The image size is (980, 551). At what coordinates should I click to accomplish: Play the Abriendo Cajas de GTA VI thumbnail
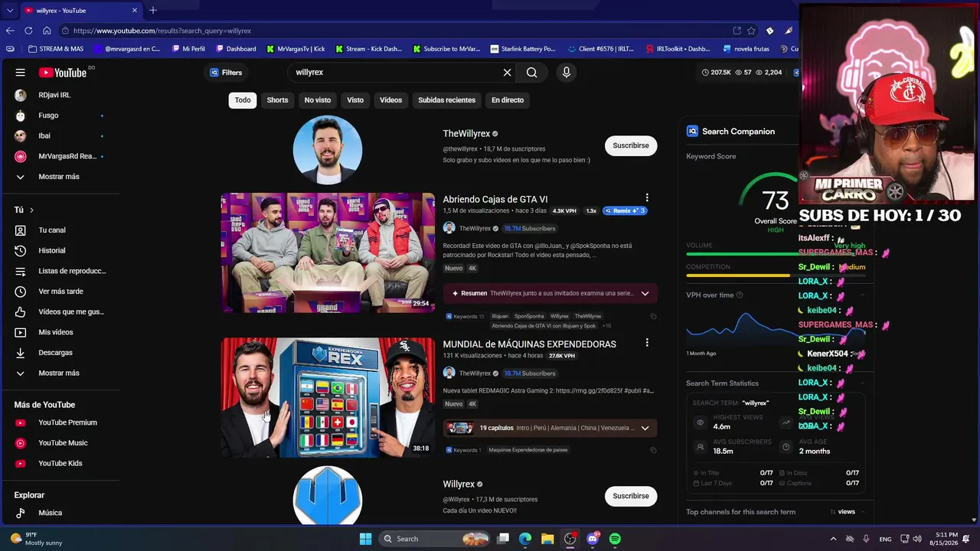[328, 253]
